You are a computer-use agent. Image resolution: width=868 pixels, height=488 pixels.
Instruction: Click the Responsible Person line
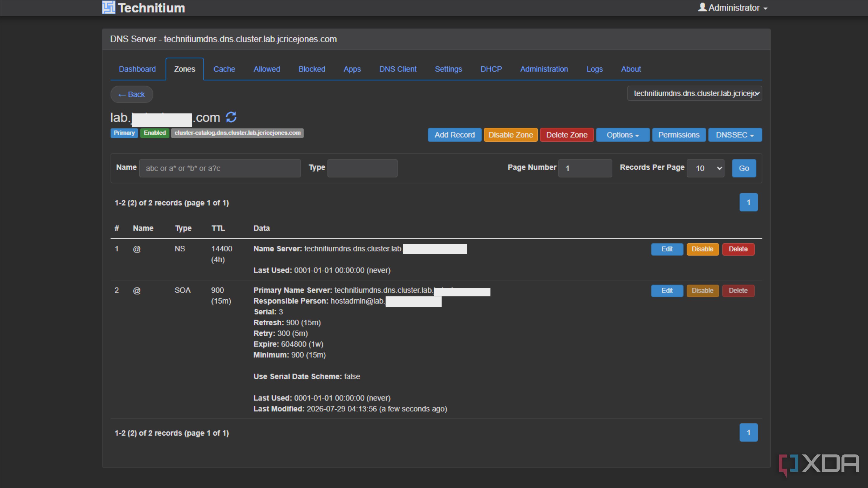(x=347, y=301)
